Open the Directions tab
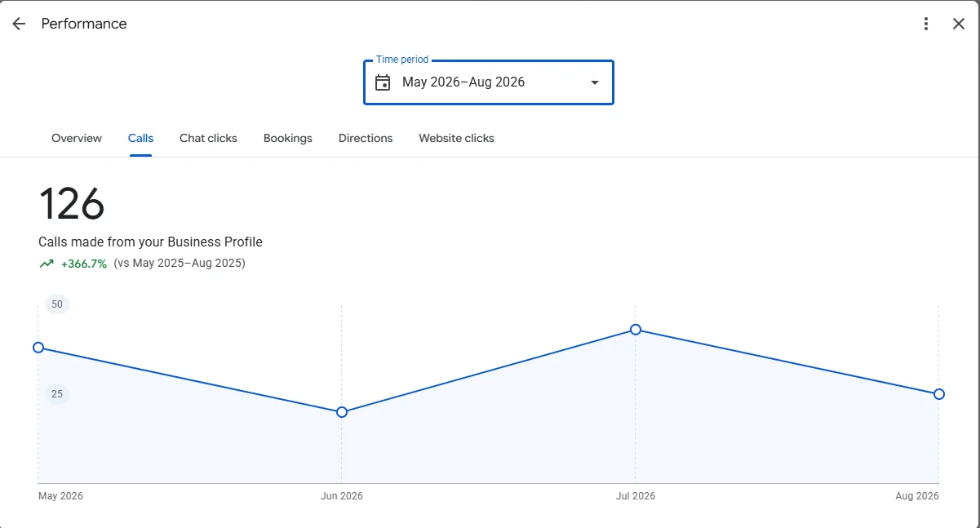Screen dimensions: 980x528 tap(366, 138)
